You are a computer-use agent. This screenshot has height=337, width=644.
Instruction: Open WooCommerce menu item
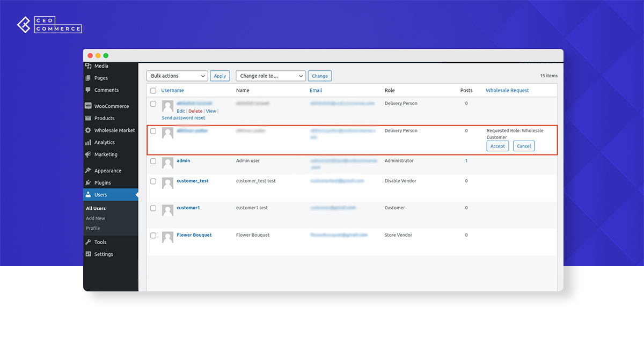coord(111,106)
